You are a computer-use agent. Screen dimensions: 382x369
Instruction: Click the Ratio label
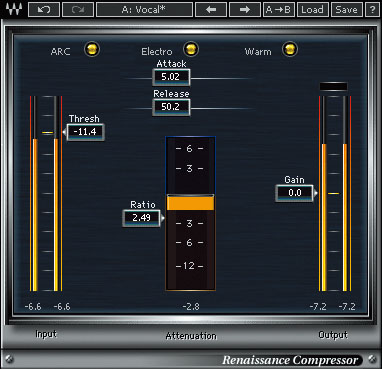[143, 204]
